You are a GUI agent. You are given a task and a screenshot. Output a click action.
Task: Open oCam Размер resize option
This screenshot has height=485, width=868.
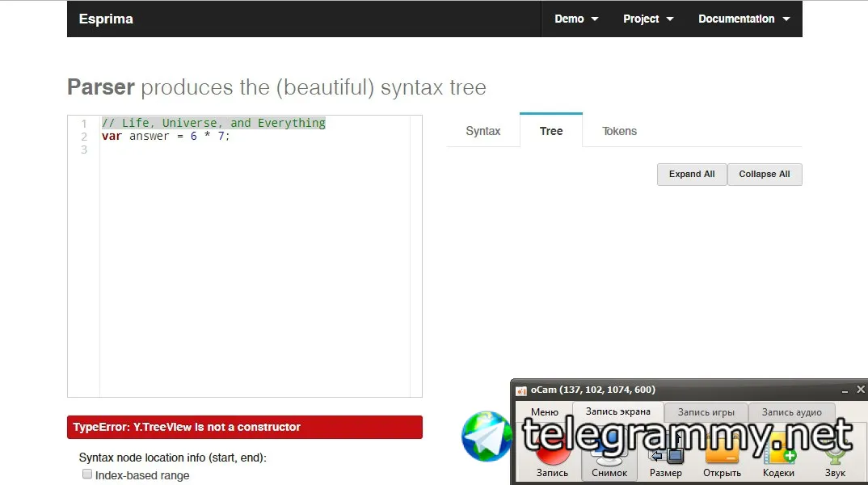click(666, 454)
